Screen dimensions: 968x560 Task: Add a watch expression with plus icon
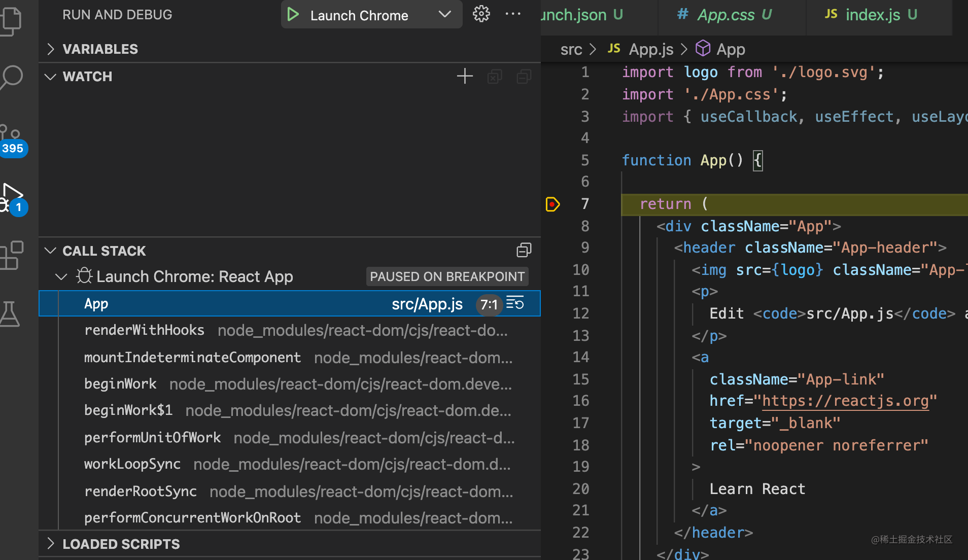(465, 77)
